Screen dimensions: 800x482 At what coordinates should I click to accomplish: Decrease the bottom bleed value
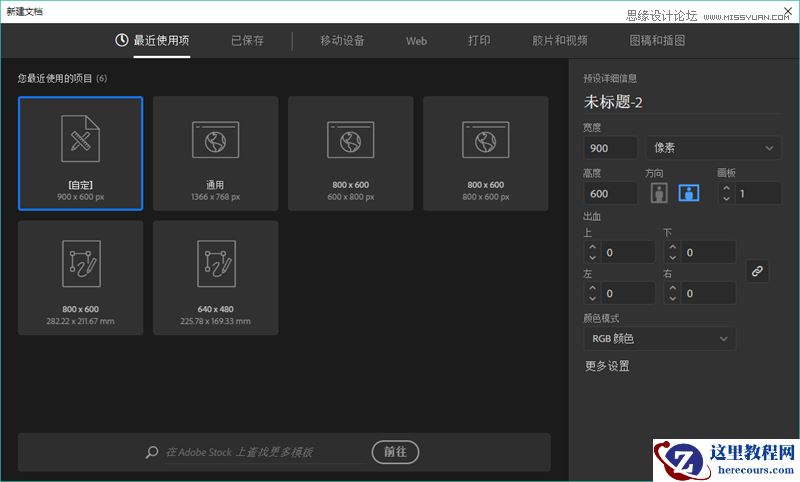click(x=672, y=258)
